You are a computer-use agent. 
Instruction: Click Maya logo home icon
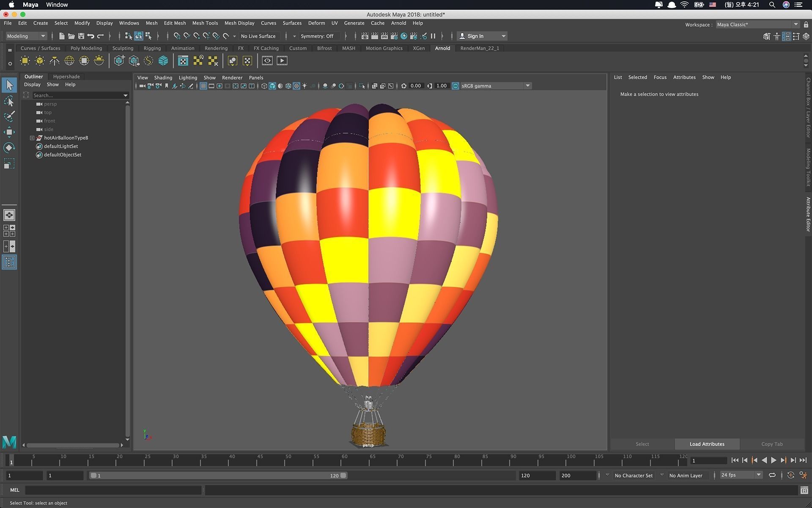(x=9, y=442)
